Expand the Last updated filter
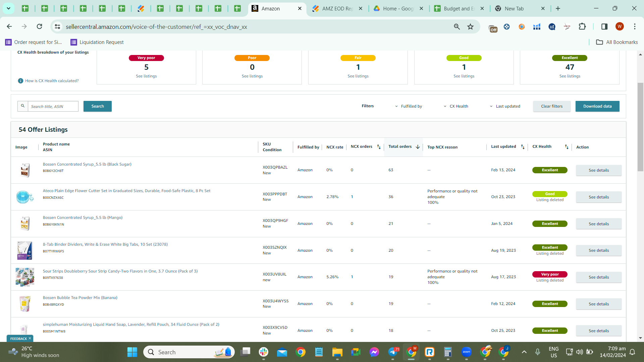The width and height of the screenshot is (644, 362). click(505, 106)
